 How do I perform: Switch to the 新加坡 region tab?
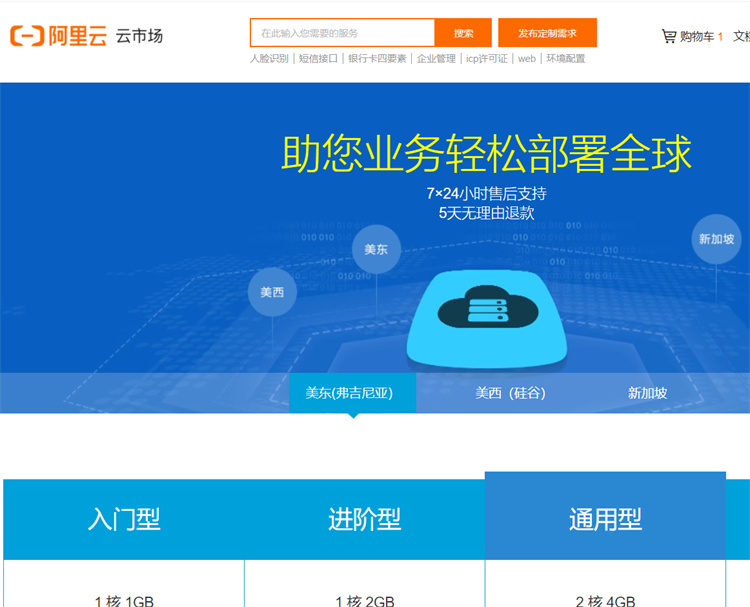(x=647, y=393)
